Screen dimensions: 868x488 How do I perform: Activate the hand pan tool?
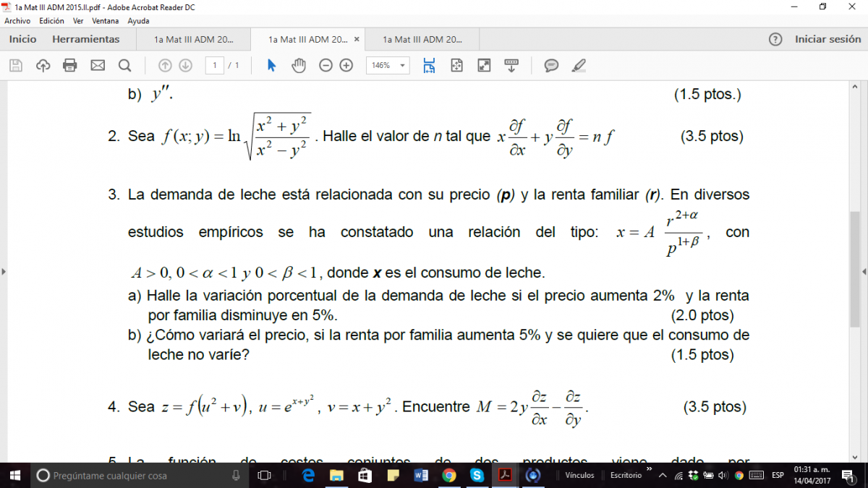pyautogui.click(x=299, y=66)
